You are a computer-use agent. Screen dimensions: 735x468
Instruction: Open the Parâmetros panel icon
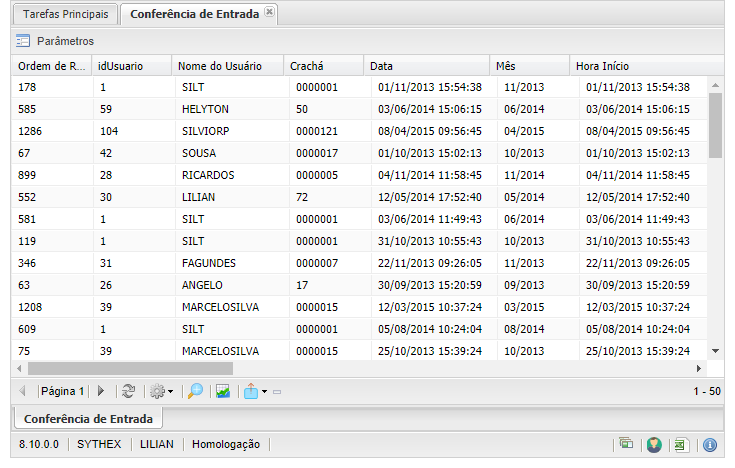pyautogui.click(x=23, y=41)
